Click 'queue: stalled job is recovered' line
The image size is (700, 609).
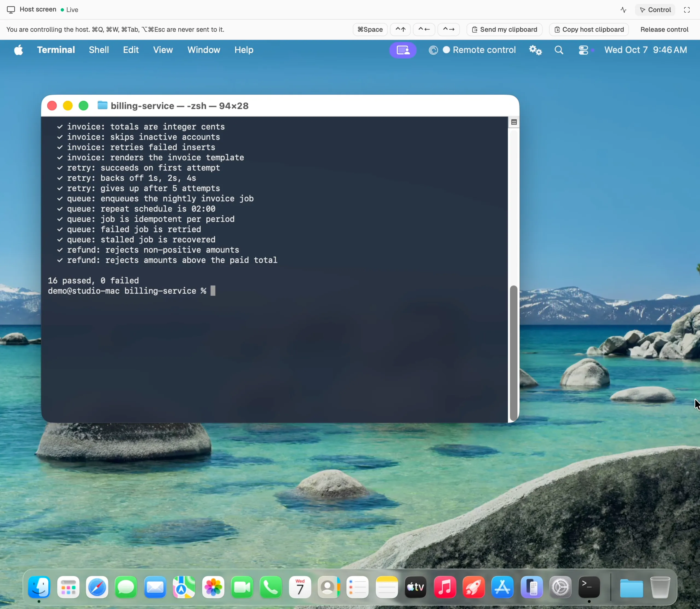(x=136, y=240)
